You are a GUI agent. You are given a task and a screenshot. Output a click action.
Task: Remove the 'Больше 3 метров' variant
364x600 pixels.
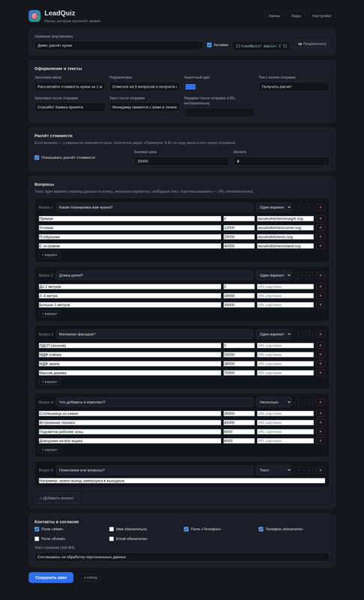321,305
